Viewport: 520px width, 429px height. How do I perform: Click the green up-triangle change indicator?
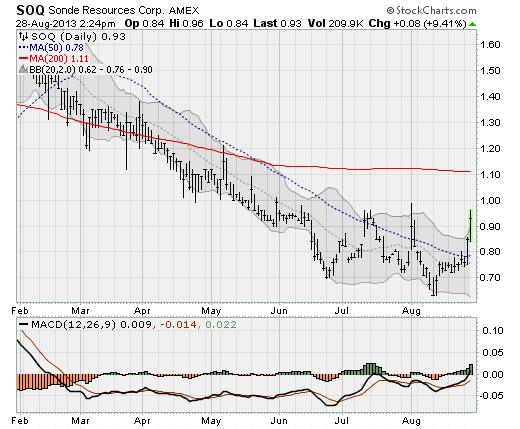point(472,24)
